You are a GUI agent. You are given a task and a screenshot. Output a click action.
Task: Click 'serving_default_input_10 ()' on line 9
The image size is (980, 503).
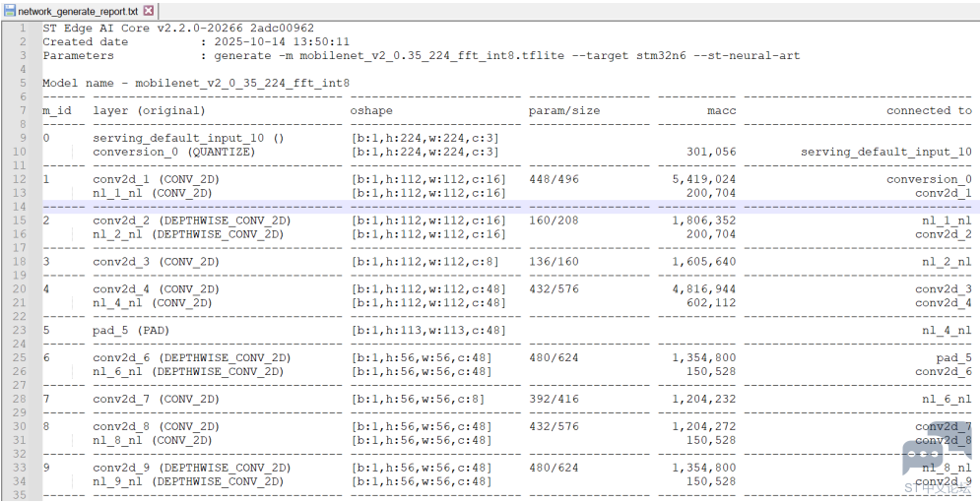pyautogui.click(x=187, y=139)
